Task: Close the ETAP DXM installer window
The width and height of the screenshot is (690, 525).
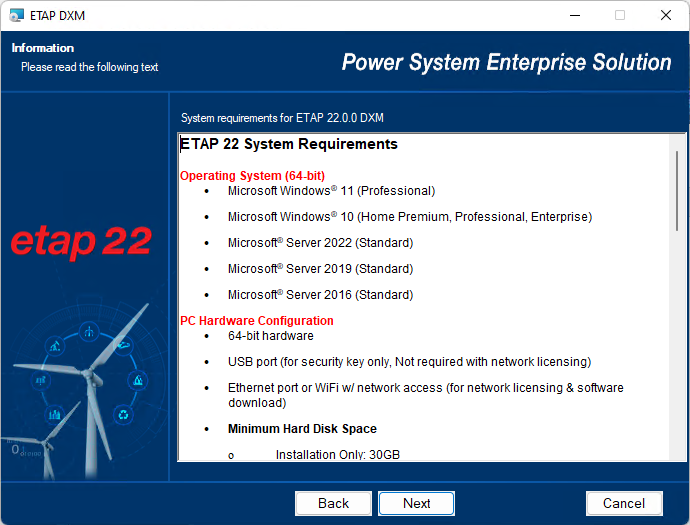Action: tap(666, 15)
